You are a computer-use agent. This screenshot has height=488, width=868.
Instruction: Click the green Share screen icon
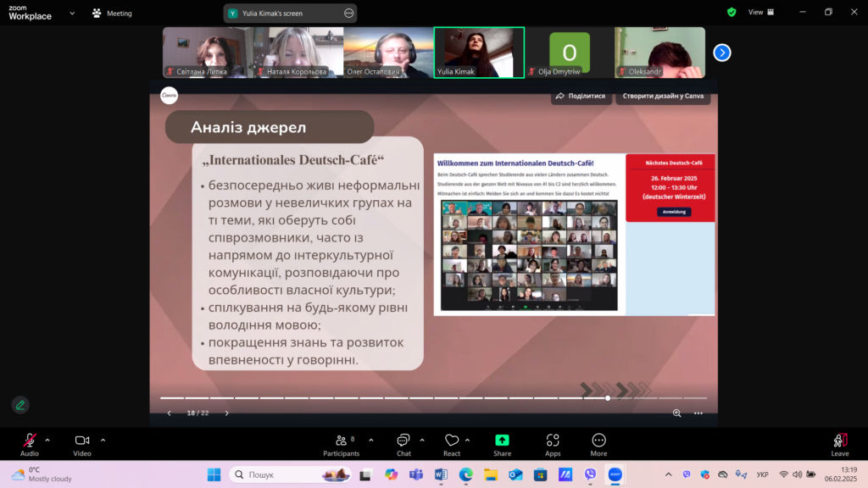point(502,440)
